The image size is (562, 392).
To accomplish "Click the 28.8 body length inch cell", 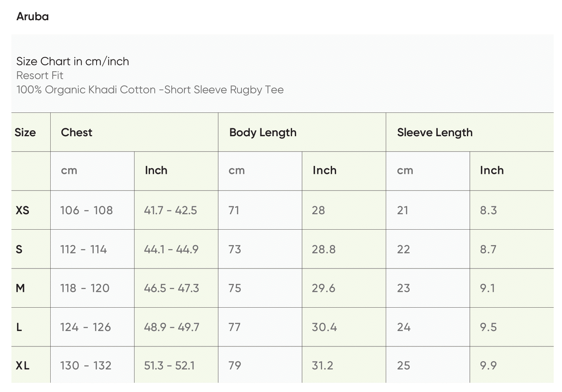I will click(323, 249).
